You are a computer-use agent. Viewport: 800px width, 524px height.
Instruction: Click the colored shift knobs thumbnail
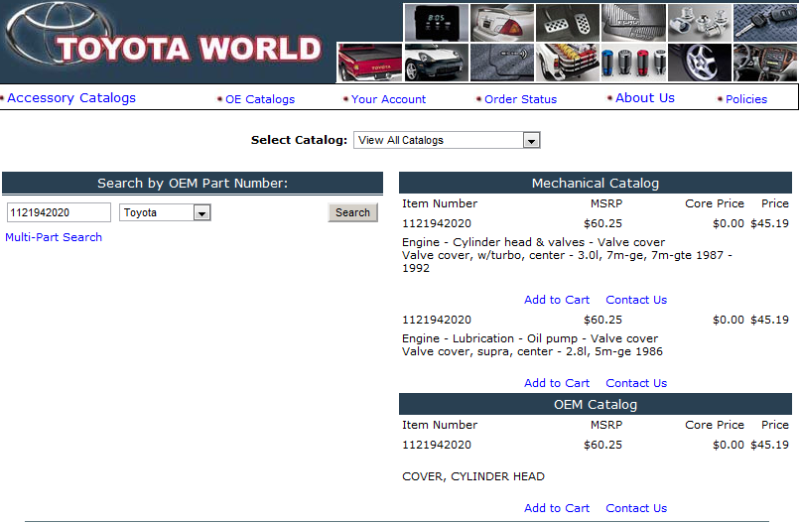(634, 62)
